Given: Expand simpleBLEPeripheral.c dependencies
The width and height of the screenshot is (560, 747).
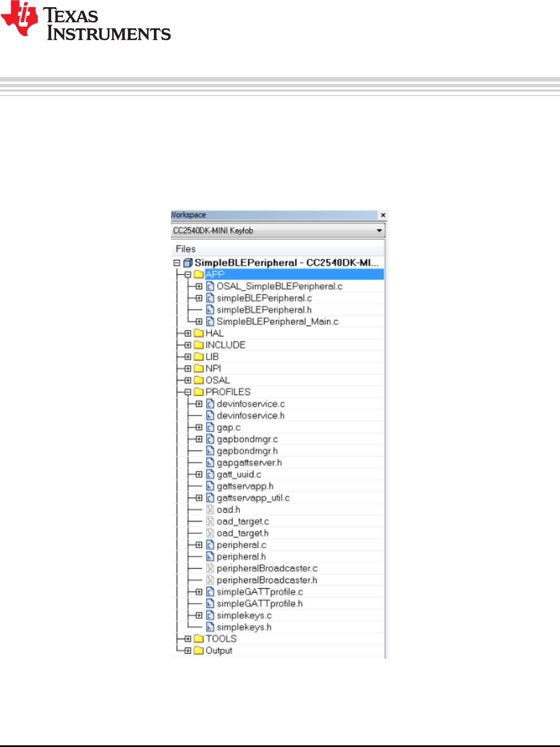Looking at the screenshot, I should click(x=199, y=298).
